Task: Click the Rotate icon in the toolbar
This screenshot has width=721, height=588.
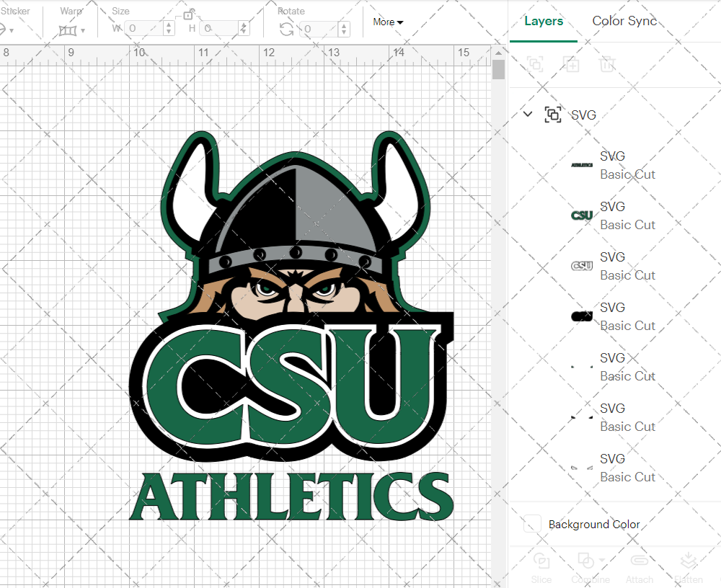Action: click(286, 30)
